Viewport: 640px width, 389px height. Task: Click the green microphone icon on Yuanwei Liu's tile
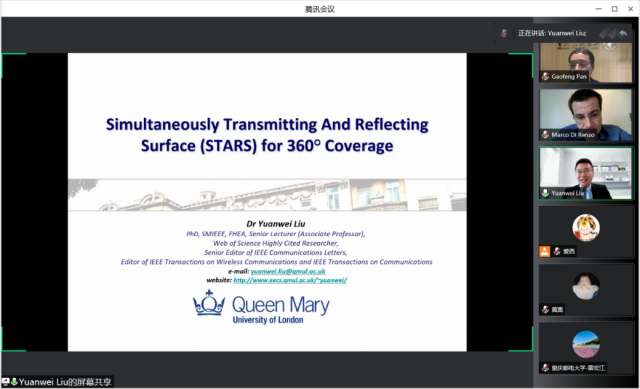pos(545,193)
